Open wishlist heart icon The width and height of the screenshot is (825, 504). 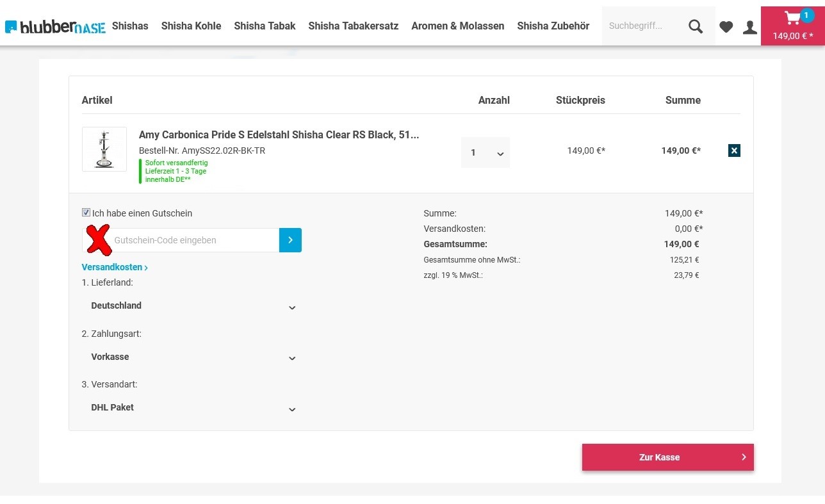[726, 27]
